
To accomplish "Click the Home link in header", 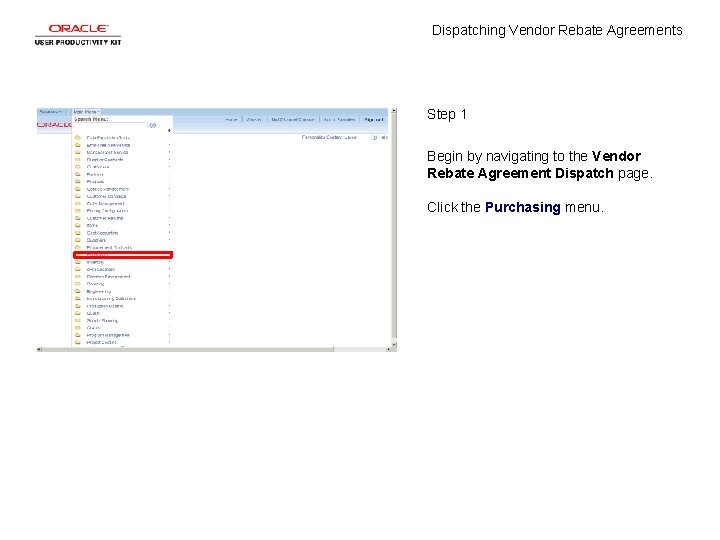I will [231, 119].
